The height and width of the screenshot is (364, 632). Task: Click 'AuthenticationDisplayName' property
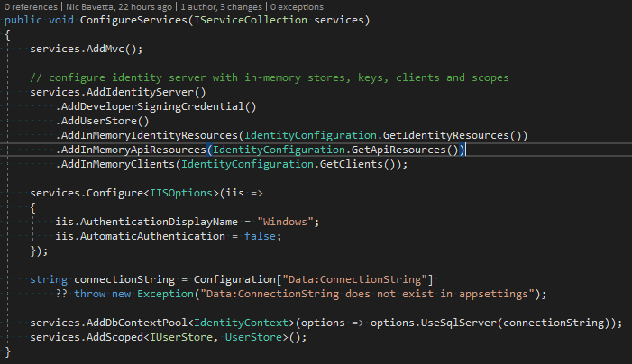click(159, 222)
